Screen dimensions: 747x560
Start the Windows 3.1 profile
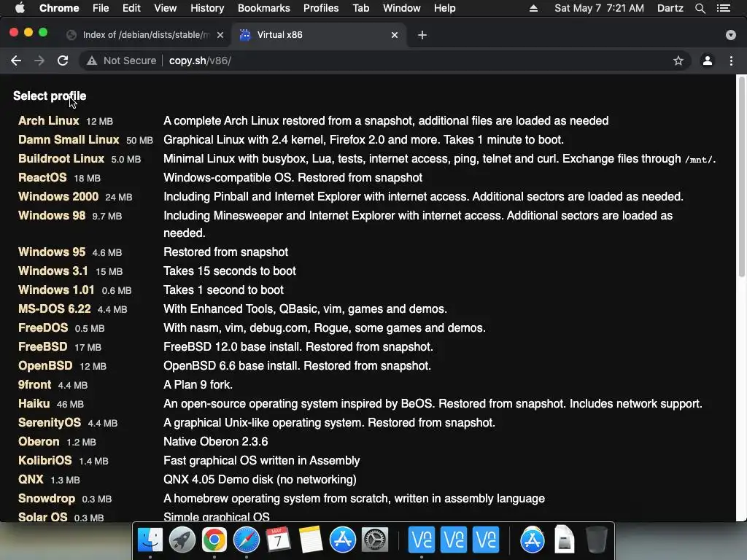(53, 271)
